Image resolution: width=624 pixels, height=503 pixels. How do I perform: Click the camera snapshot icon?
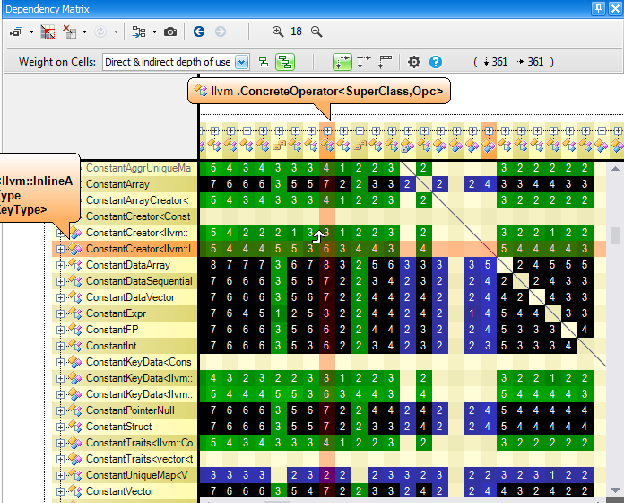tap(170, 32)
